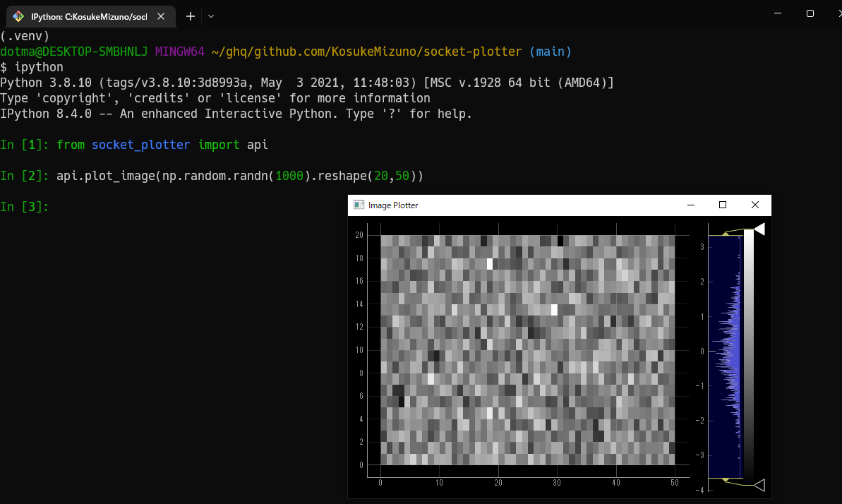Click the api.plot_image command text
The height and width of the screenshot is (504, 842).
(240, 175)
